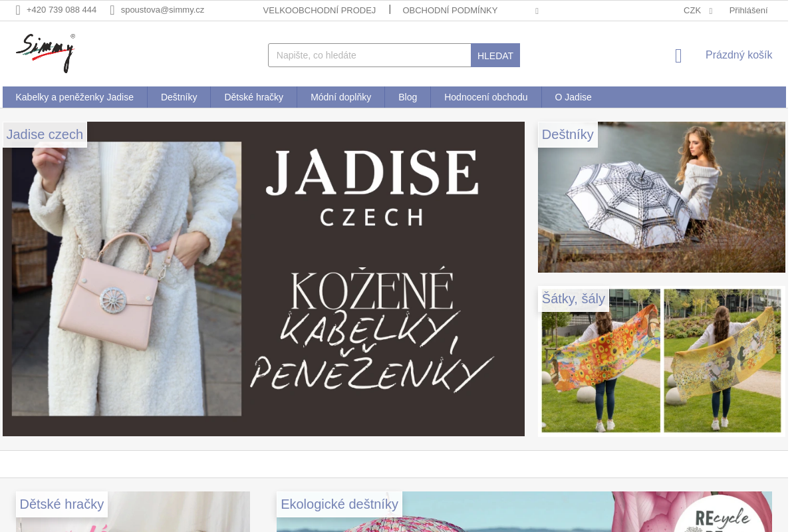Click the Simmy logo
The width and height of the screenshot is (798, 532).
point(45,53)
